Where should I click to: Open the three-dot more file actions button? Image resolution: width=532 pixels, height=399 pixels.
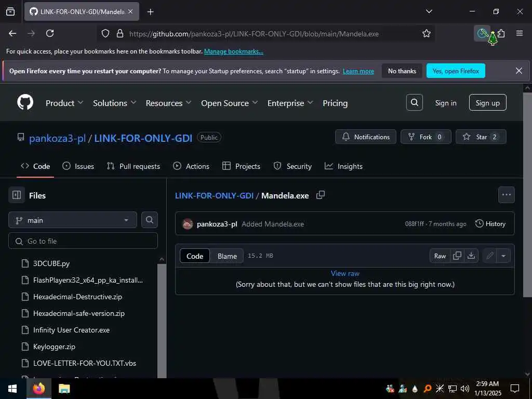pyautogui.click(x=506, y=195)
